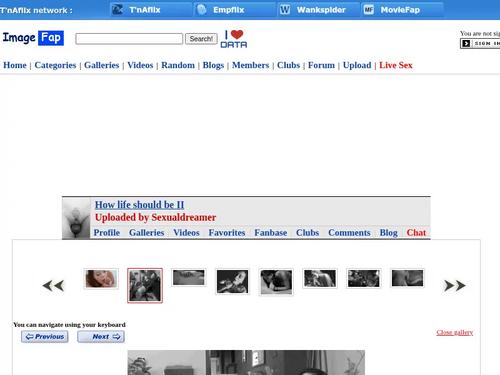Focus the search text field

point(129,39)
